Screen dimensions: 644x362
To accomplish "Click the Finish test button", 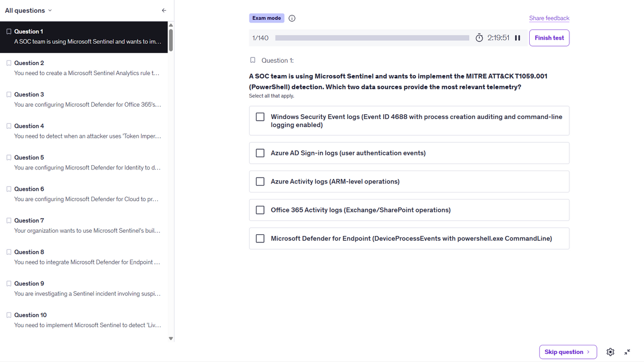I will click(549, 38).
